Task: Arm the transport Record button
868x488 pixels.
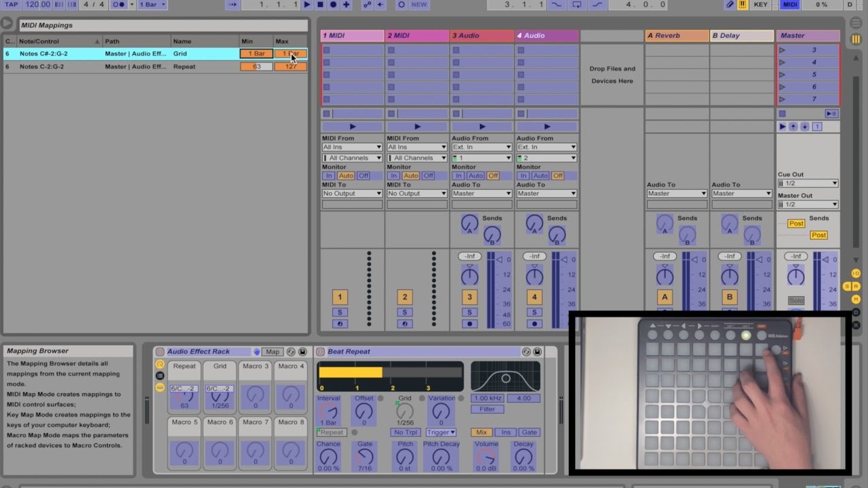Action: [333, 5]
